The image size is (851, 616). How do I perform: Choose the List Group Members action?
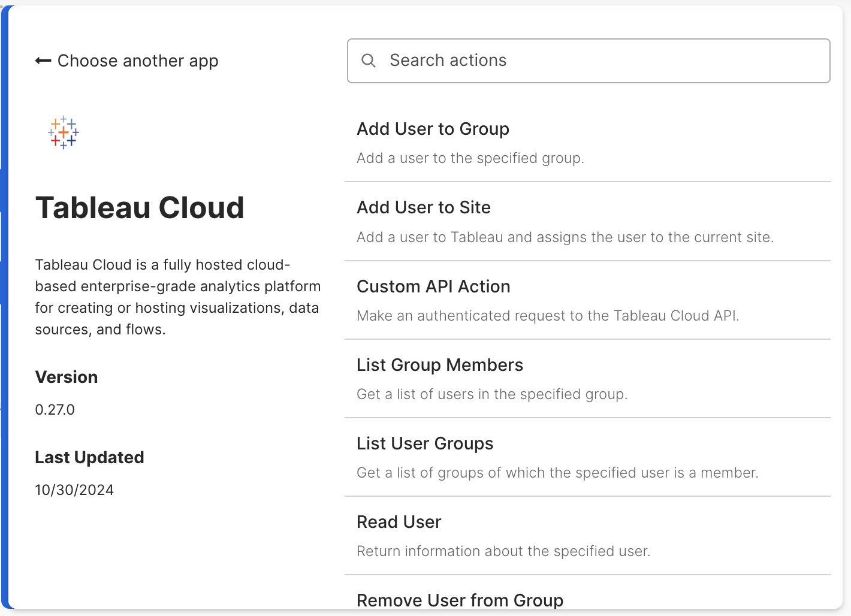point(439,365)
